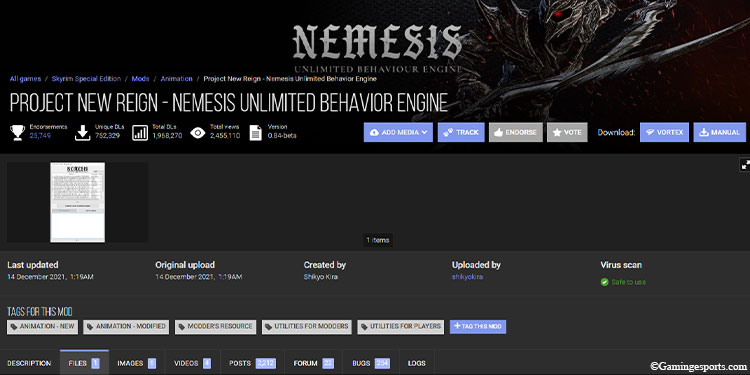
Task: Click the 752,329 Unique DLs value
Action: click(109, 136)
